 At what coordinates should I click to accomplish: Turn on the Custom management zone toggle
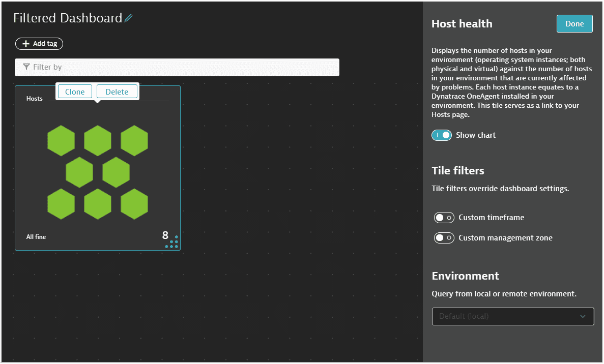pos(444,238)
